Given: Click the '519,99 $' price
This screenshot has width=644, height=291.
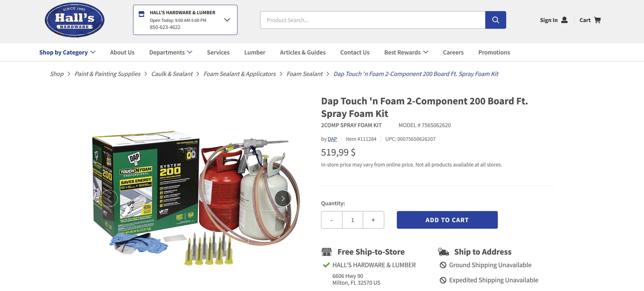Looking at the screenshot, I should click(x=338, y=152).
